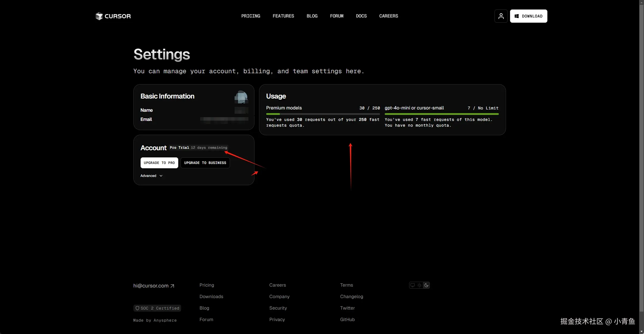The image size is (644, 334).
Task: Open GitHub link in footer
Action: click(x=347, y=320)
